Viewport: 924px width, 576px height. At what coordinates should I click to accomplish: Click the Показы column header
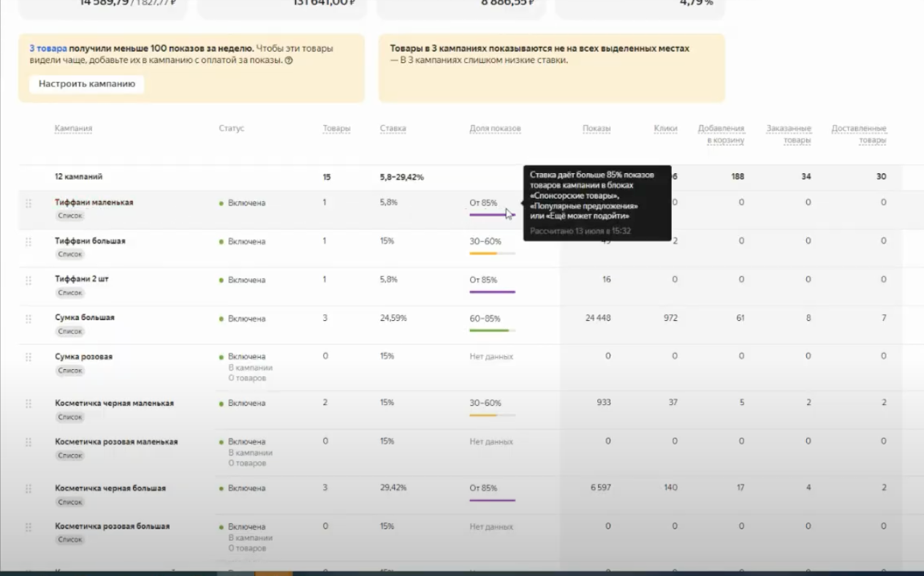click(597, 129)
